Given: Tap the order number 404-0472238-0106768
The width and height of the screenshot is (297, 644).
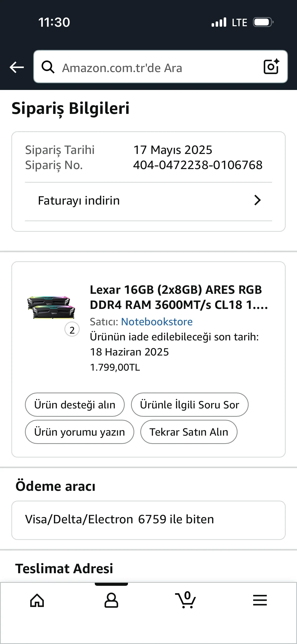Looking at the screenshot, I should click(198, 165).
